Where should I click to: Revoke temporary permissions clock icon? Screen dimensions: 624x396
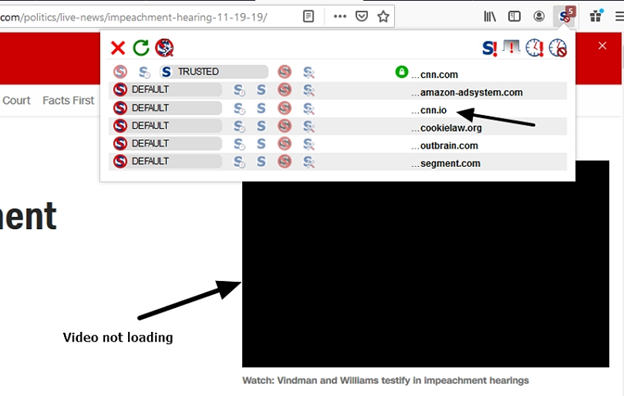pos(558,48)
